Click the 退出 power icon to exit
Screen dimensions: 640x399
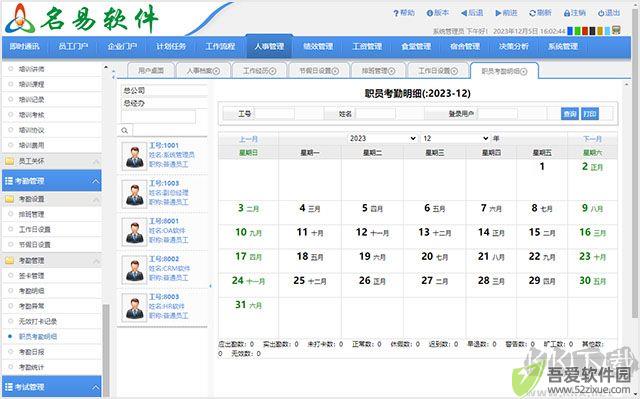click(601, 13)
